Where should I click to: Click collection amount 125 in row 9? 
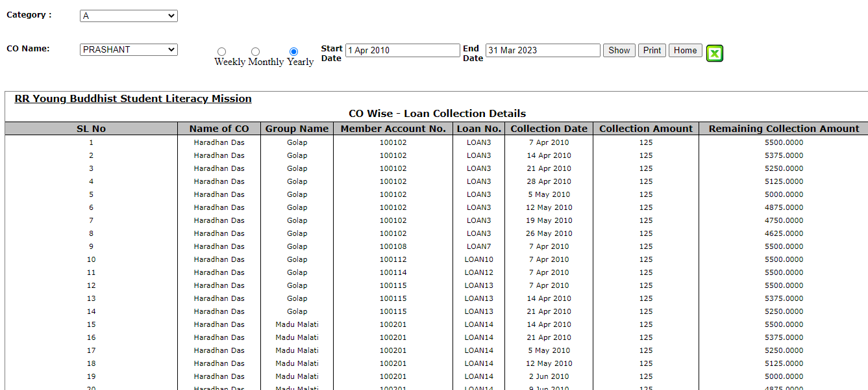(646, 246)
